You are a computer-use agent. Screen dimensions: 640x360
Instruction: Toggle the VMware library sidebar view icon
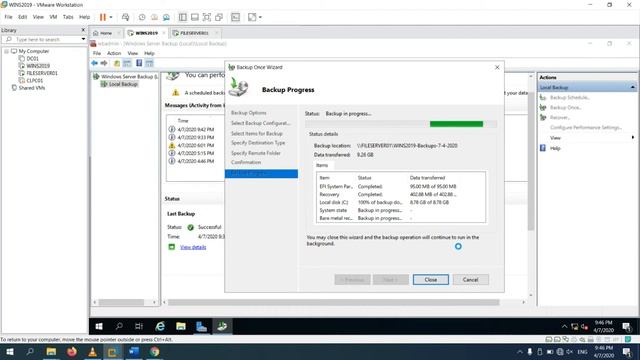click(x=182, y=17)
